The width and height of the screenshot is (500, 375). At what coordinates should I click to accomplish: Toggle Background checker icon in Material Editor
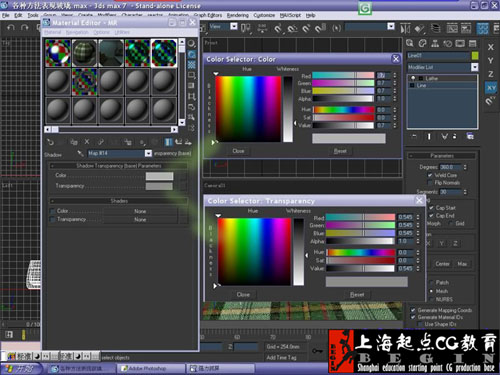click(192, 65)
